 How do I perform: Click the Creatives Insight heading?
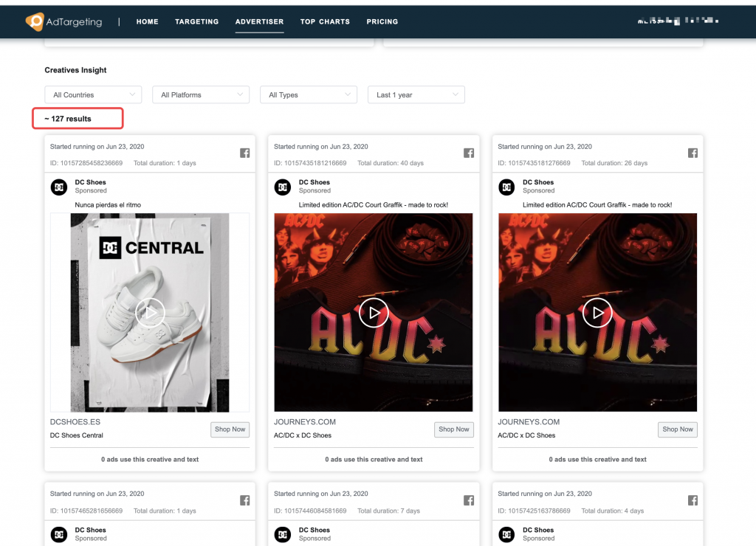(x=76, y=70)
